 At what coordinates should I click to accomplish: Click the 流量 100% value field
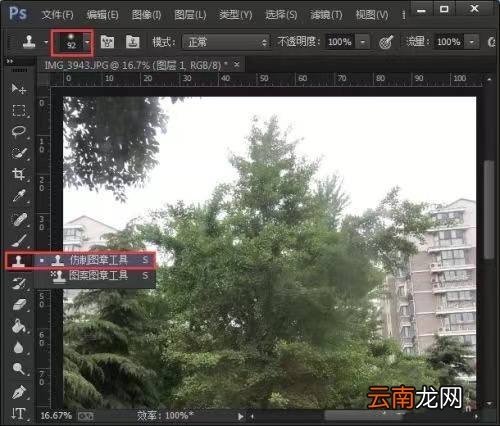[449, 42]
